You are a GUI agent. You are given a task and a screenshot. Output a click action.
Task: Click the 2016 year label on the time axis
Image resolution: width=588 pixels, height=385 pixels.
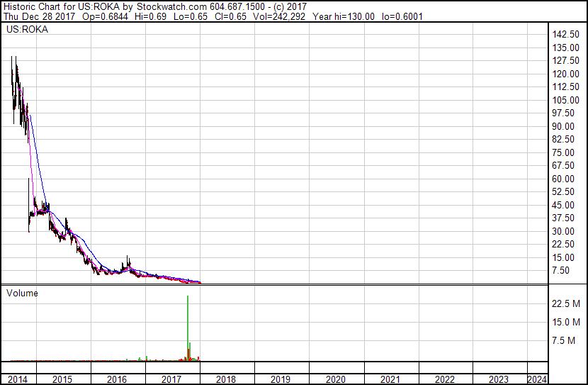(117, 379)
